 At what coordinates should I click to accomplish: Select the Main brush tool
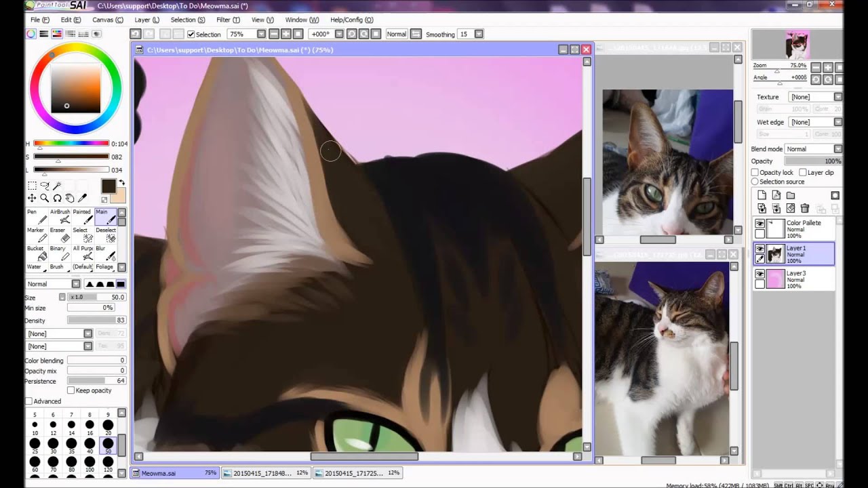coord(105,216)
